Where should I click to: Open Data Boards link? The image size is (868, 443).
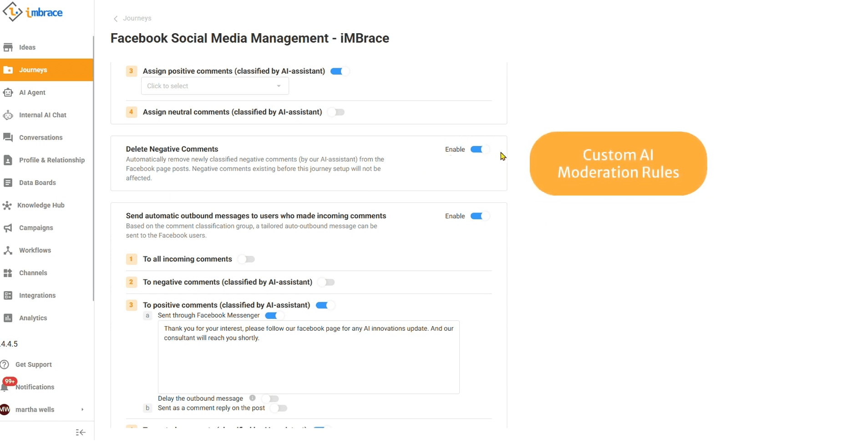pyautogui.click(x=46, y=183)
